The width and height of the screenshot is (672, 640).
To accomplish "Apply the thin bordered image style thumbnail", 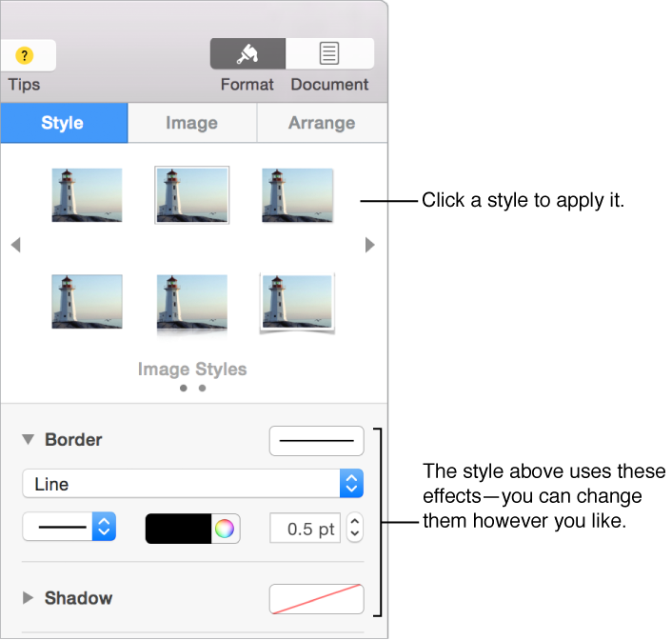I will (x=192, y=195).
